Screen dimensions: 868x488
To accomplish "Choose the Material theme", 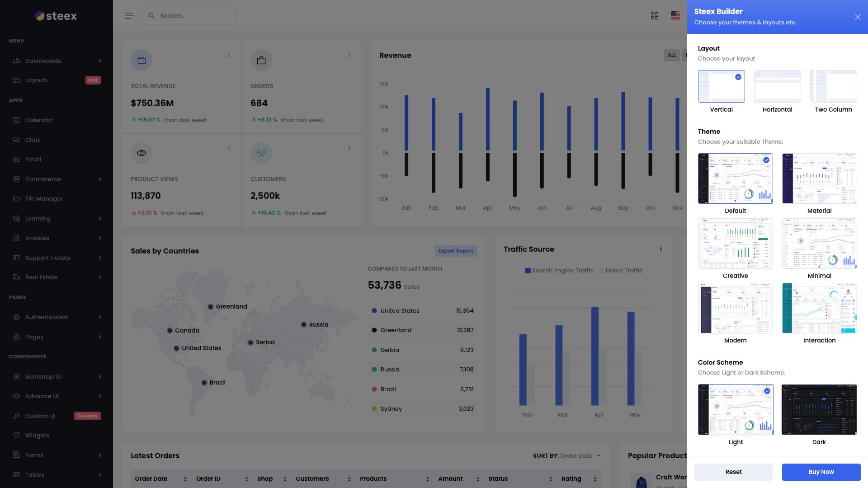I will [x=819, y=178].
